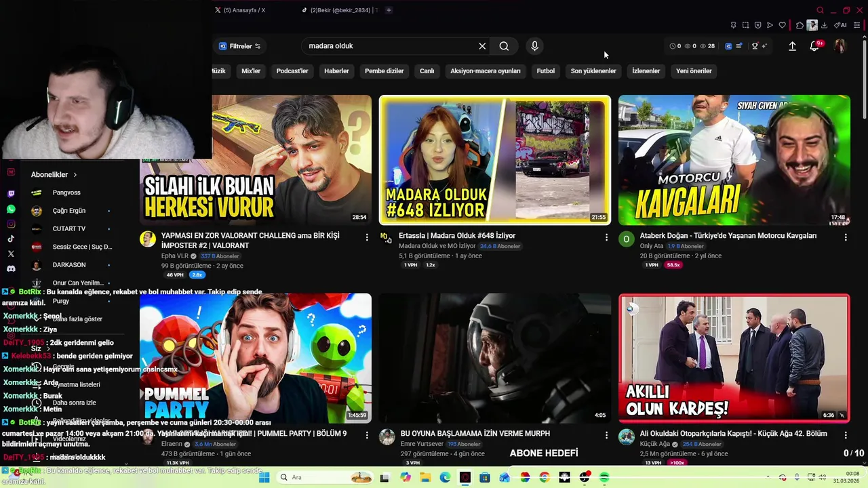The image size is (868, 488).
Task: Open the browser easy setup sliders icon
Action: tap(856, 25)
